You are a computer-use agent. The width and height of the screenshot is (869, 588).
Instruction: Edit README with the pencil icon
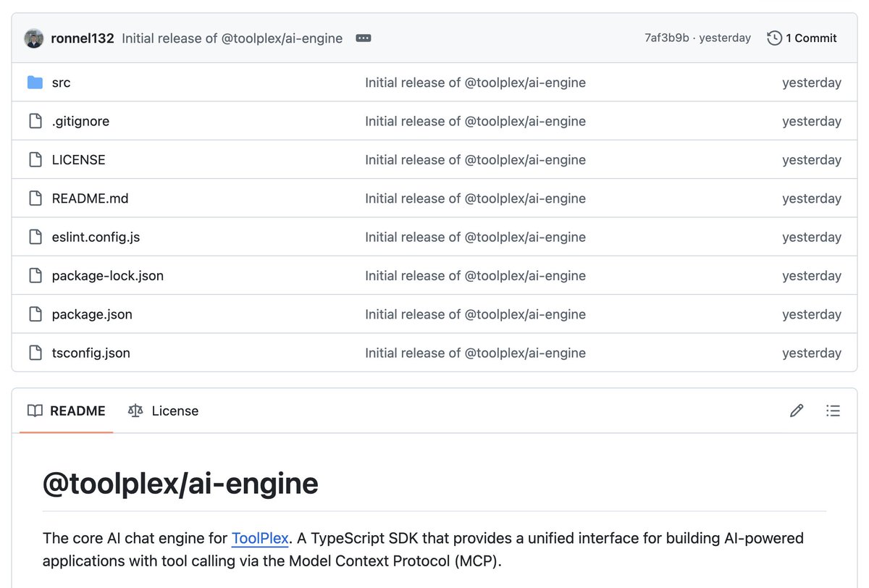[797, 411]
